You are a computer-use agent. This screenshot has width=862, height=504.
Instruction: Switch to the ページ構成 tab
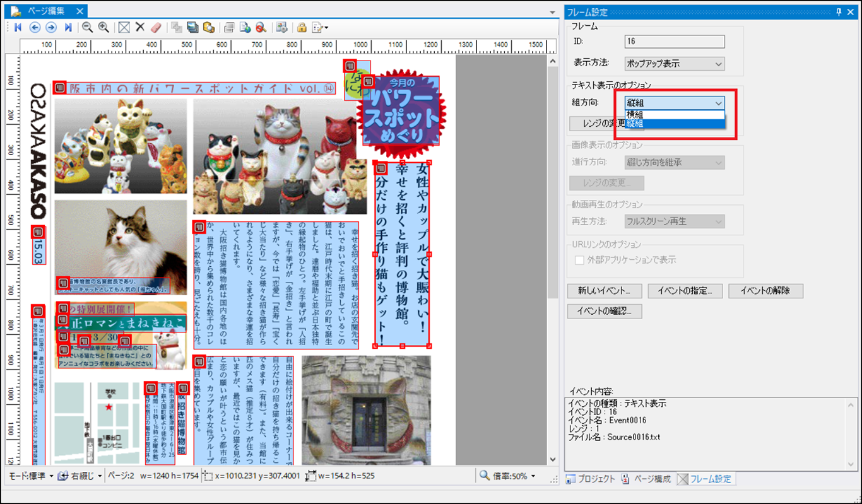coord(647,479)
